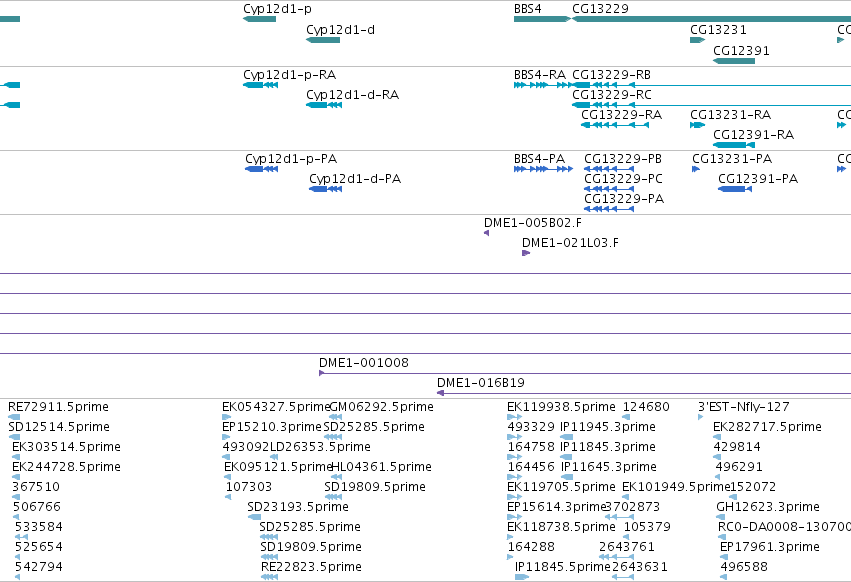
Task: Select 3'EST-Nfly-127 feature
Action: 700,417
